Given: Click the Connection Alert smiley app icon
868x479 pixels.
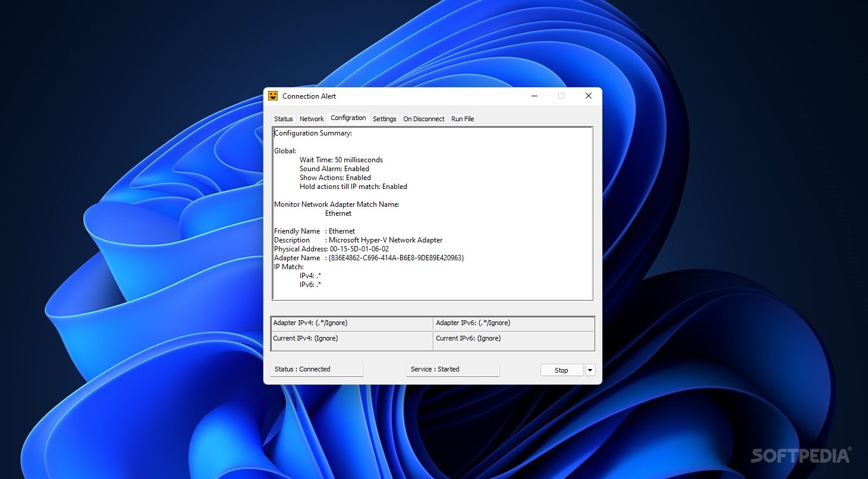Looking at the screenshot, I should pyautogui.click(x=273, y=96).
